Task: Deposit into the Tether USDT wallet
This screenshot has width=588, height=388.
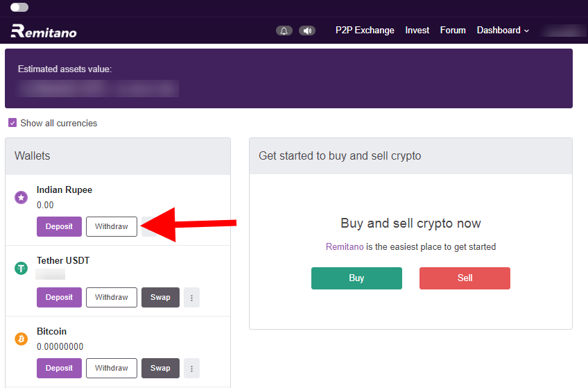Action: [x=59, y=298]
